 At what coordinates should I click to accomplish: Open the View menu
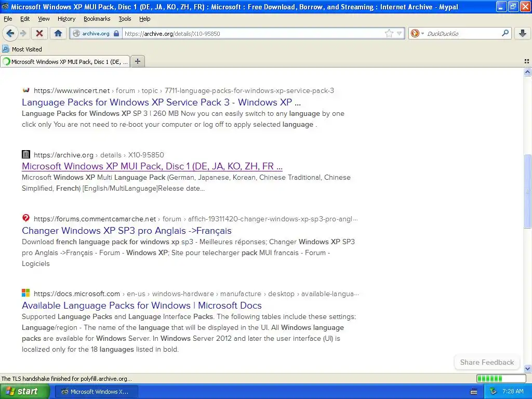pyautogui.click(x=44, y=19)
